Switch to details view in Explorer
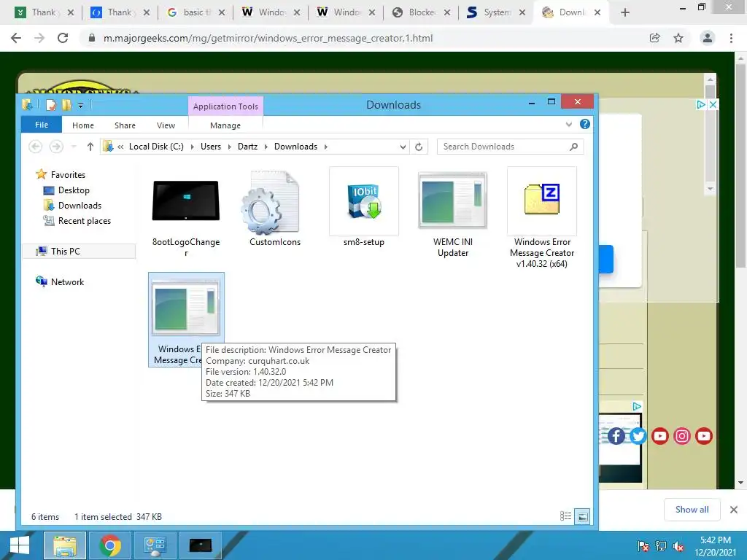Screen dimensions: 747x560 pyautogui.click(x=565, y=516)
